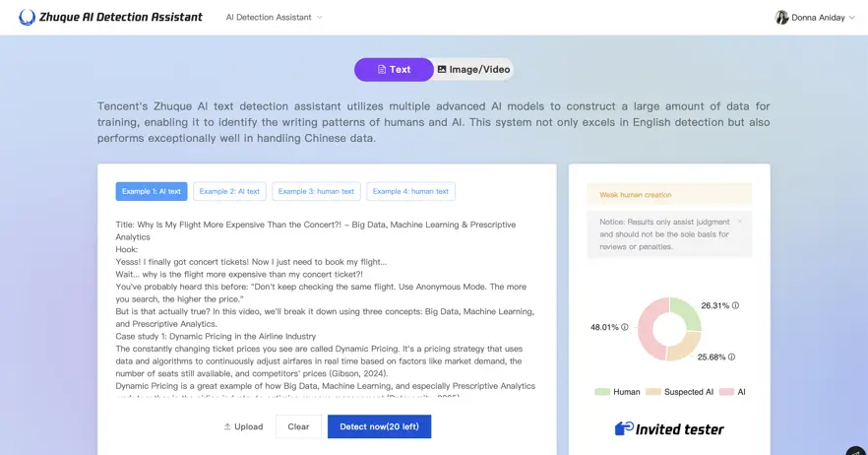Image resolution: width=868 pixels, height=455 pixels.
Task: Click the 48.01% percentage value
Action: pyautogui.click(x=604, y=327)
